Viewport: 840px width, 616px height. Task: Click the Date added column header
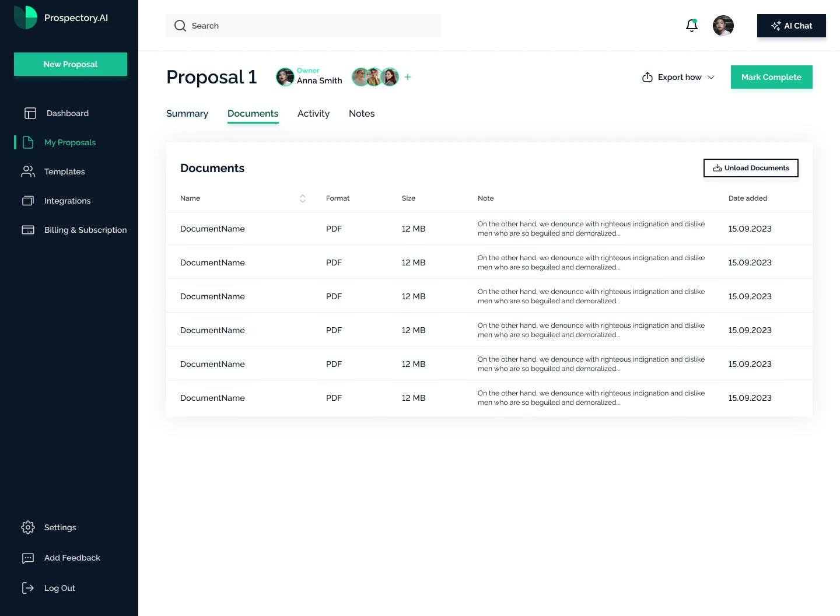click(x=748, y=198)
